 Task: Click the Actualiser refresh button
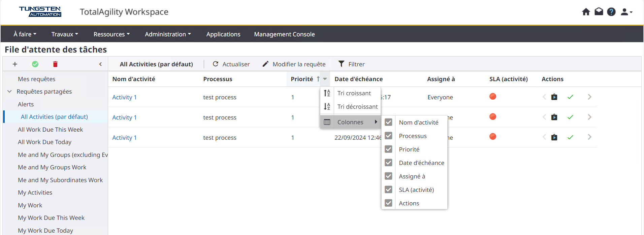[231, 64]
